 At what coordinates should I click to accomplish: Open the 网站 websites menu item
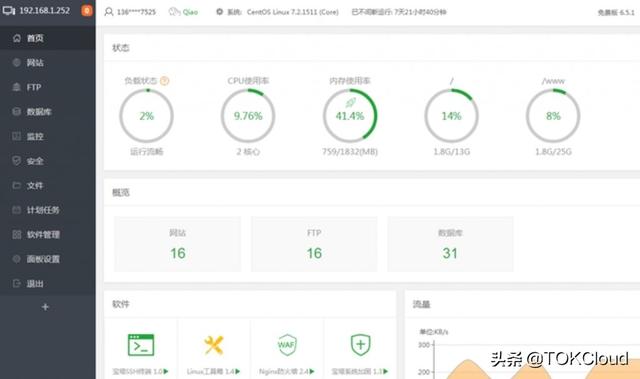pyautogui.click(x=48, y=63)
